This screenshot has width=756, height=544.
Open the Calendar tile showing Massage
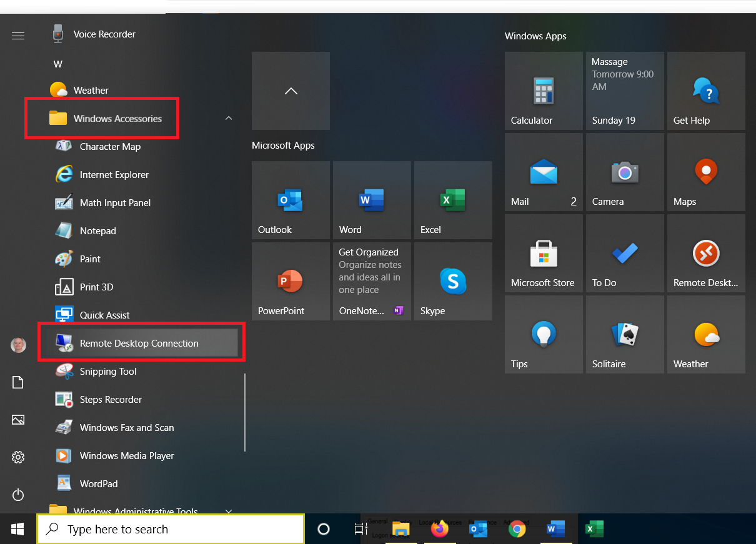[625, 91]
